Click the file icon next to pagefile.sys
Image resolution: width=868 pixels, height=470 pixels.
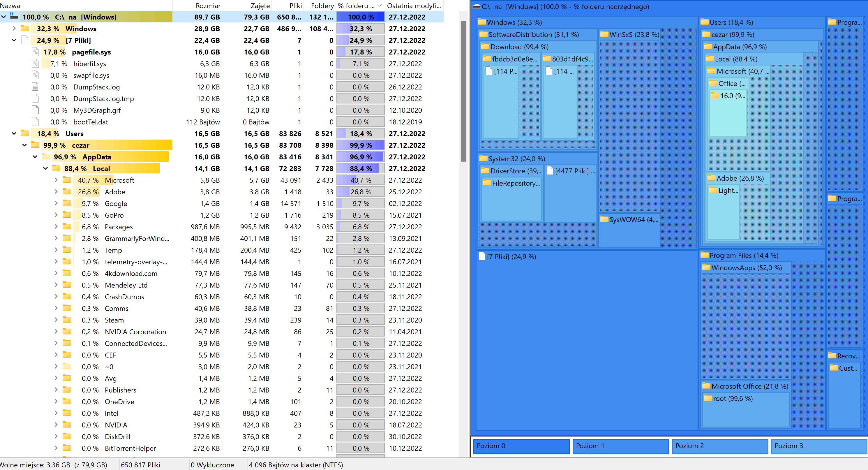[x=35, y=52]
